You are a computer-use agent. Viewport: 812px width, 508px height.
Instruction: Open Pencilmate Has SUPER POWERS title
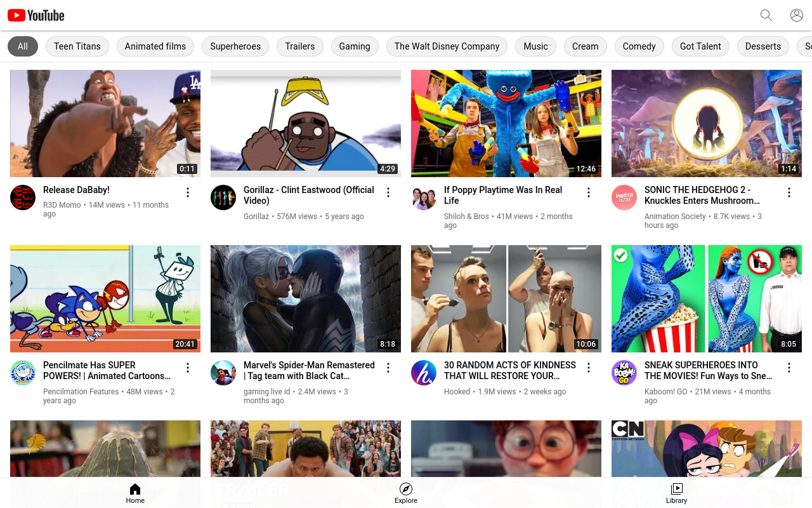click(x=107, y=370)
